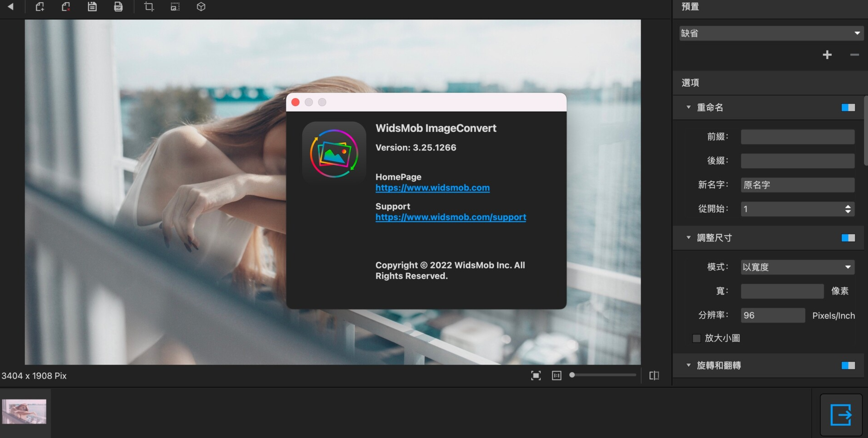Increment the 從開始 stepper arrows
868x438 pixels.
tap(848, 207)
